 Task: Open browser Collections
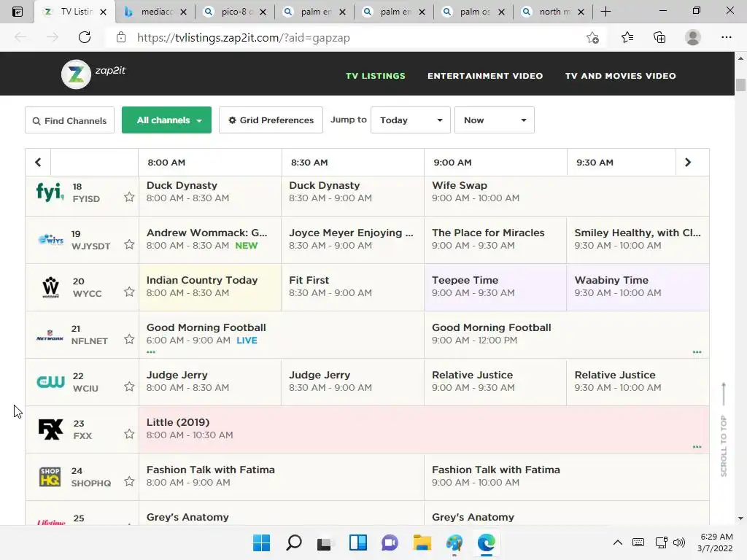659,38
